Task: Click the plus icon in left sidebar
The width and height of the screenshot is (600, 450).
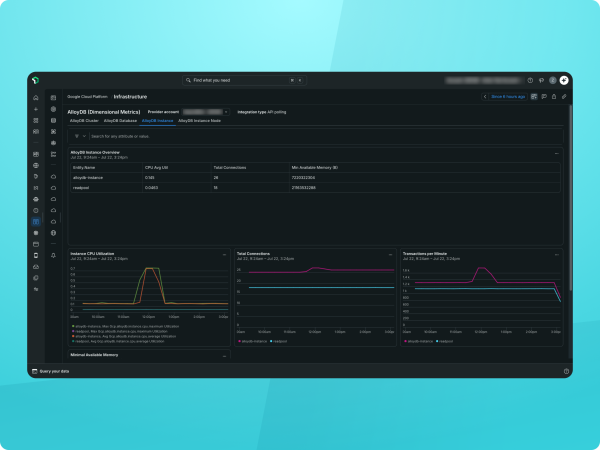Action: pos(36,109)
